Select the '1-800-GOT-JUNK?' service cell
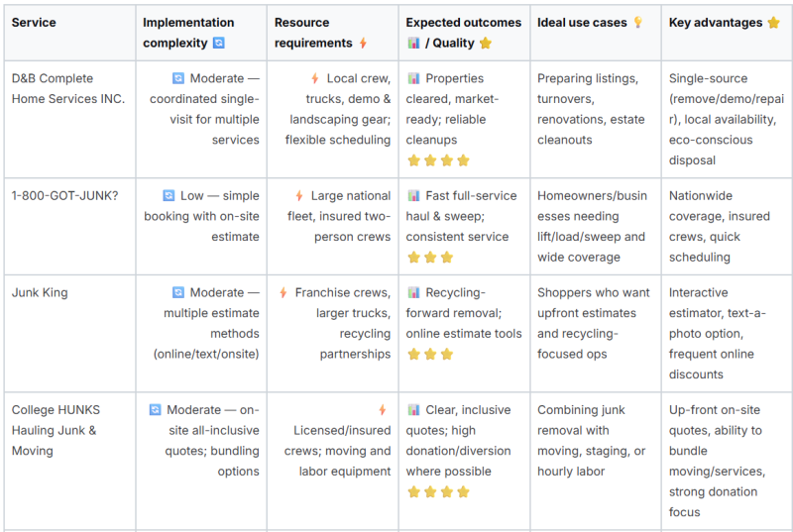The image size is (793, 532). point(69,226)
